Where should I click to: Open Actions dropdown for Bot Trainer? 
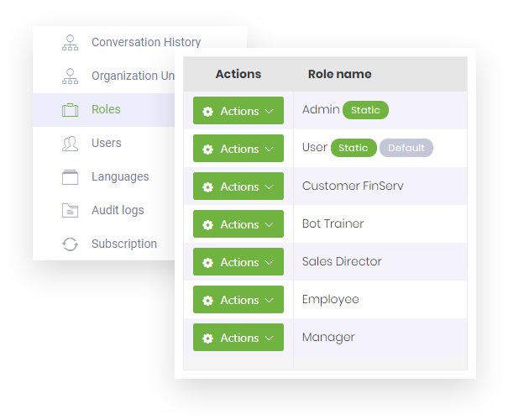coord(238,224)
